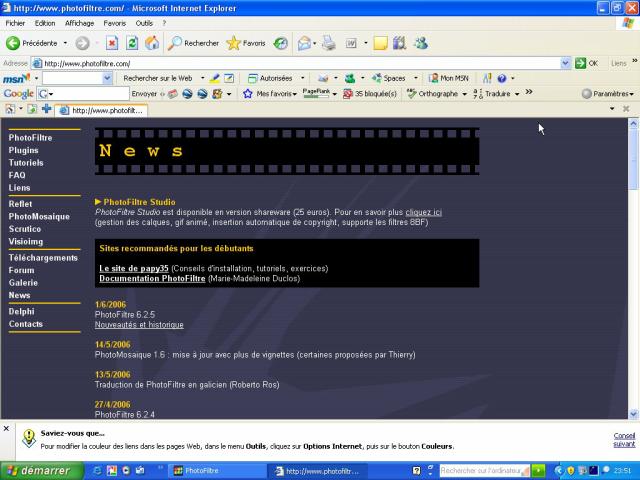This screenshot has height=480, width=640.
Task: Open the Fichier menu
Action: 15,23
